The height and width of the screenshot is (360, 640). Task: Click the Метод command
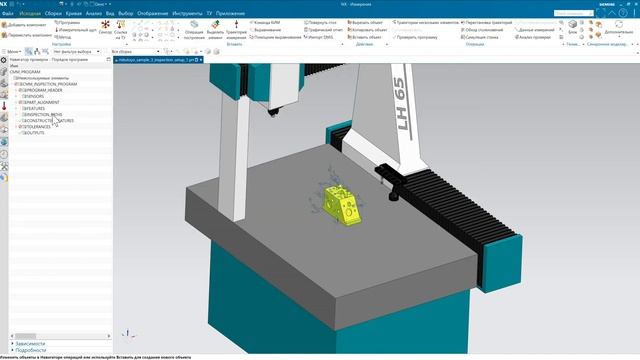coord(63,37)
